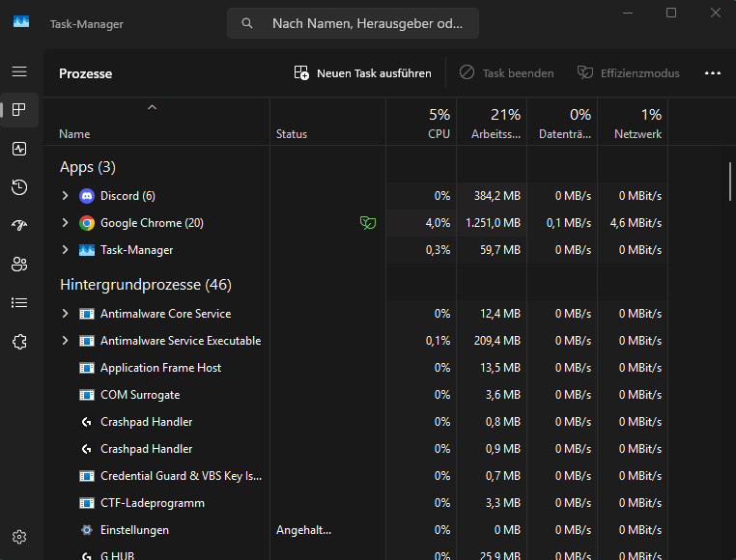Click Discord's 384,2 MB memory value

[497, 196]
